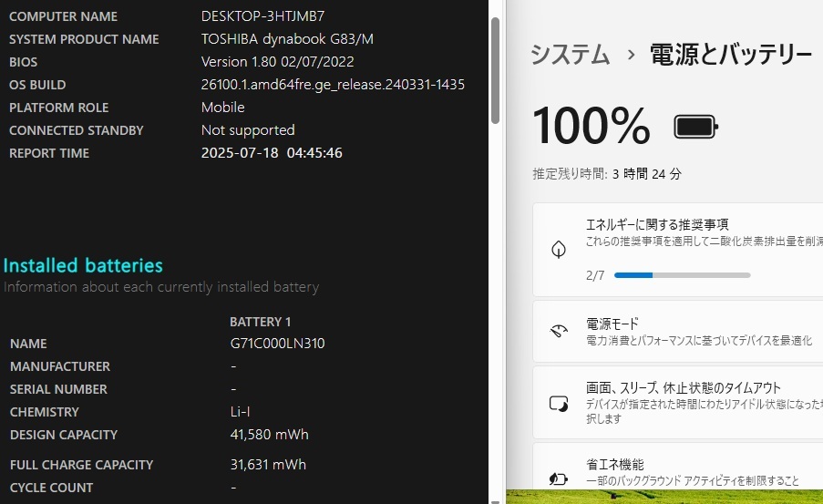Click the 省エネ機能 battery saver icon
This screenshot has height=504, width=823.
coord(559,478)
